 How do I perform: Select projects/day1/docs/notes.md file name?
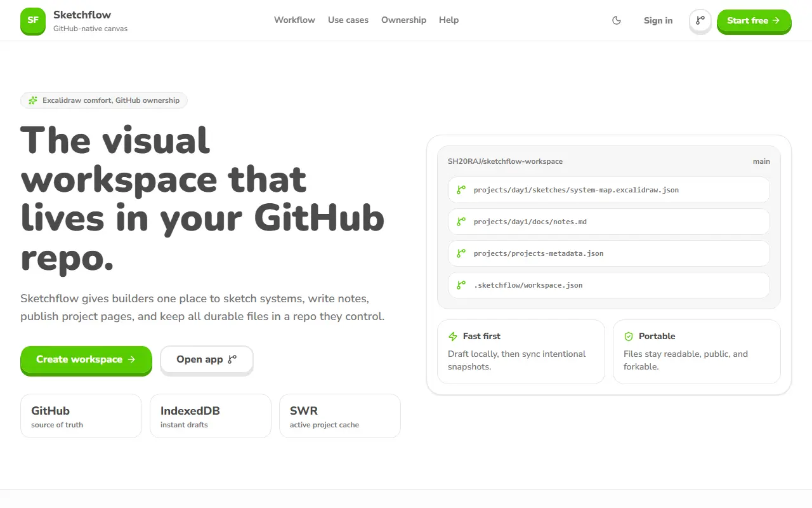530,222
